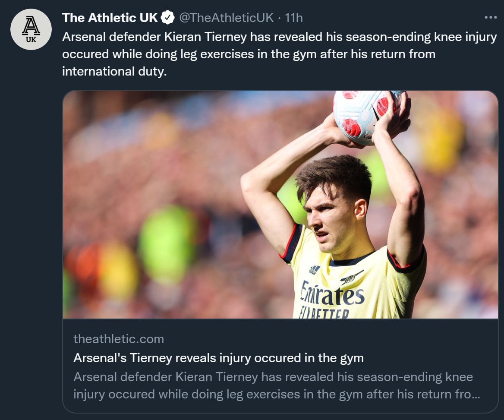The width and height of the screenshot is (504, 420).
Task: Click the Arsenal cannon crest on the jersey
Action: click(x=353, y=277)
